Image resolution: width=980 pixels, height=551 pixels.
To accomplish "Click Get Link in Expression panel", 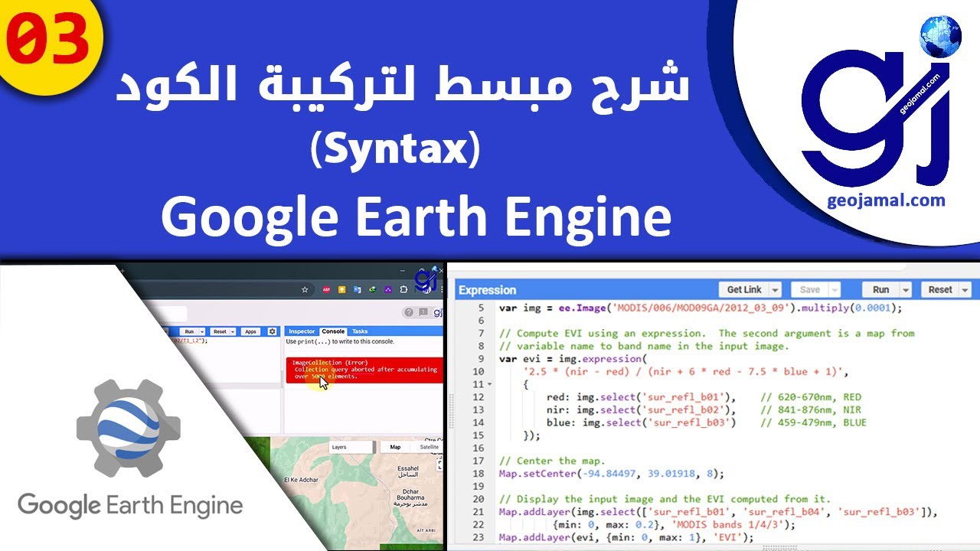I will (744, 289).
